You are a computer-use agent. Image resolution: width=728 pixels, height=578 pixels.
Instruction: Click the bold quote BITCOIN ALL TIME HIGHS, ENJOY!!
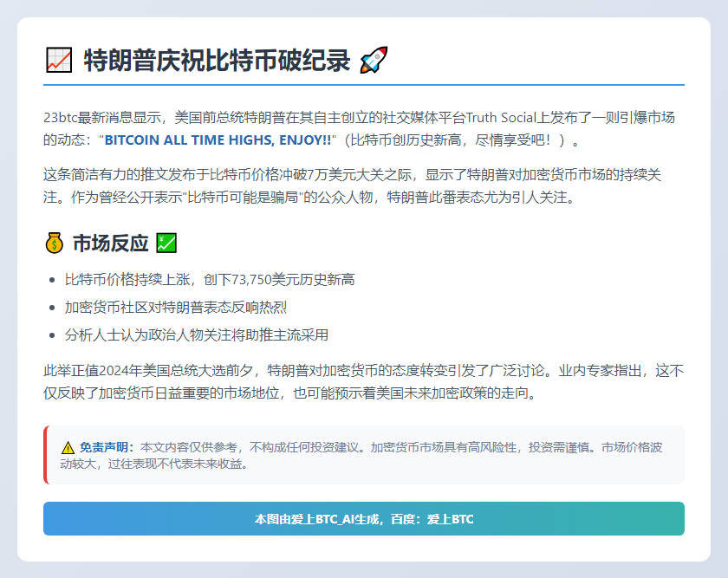point(218,140)
